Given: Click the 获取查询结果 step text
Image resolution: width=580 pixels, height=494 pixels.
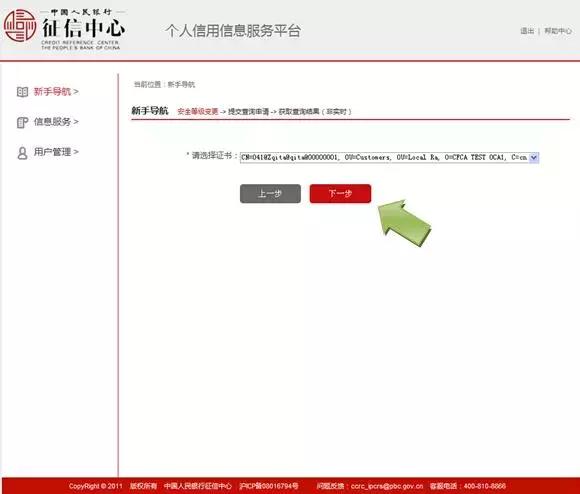Looking at the screenshot, I should pyautogui.click(x=299, y=111).
